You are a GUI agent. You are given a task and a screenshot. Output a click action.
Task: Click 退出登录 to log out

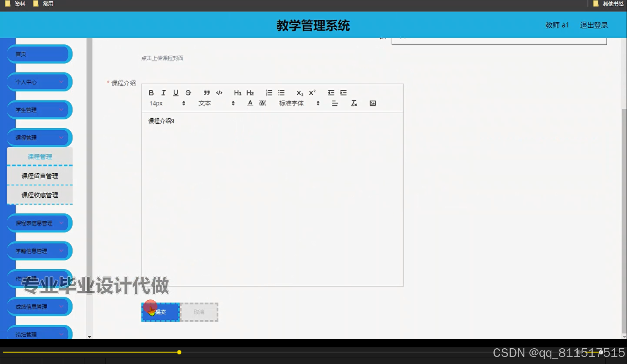click(x=593, y=25)
